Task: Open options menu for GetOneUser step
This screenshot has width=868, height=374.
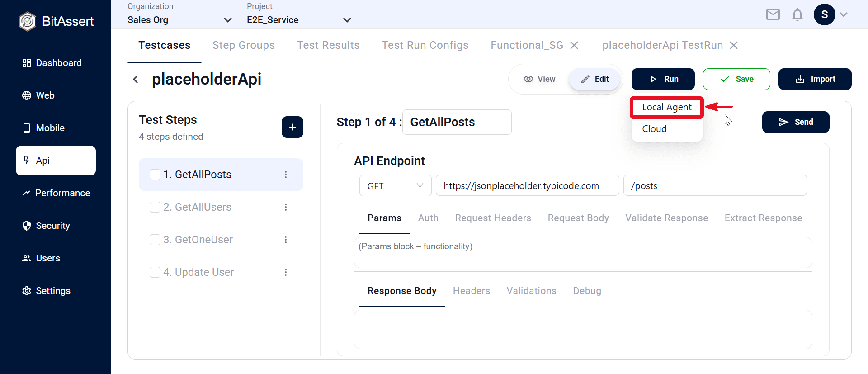Action: point(286,240)
